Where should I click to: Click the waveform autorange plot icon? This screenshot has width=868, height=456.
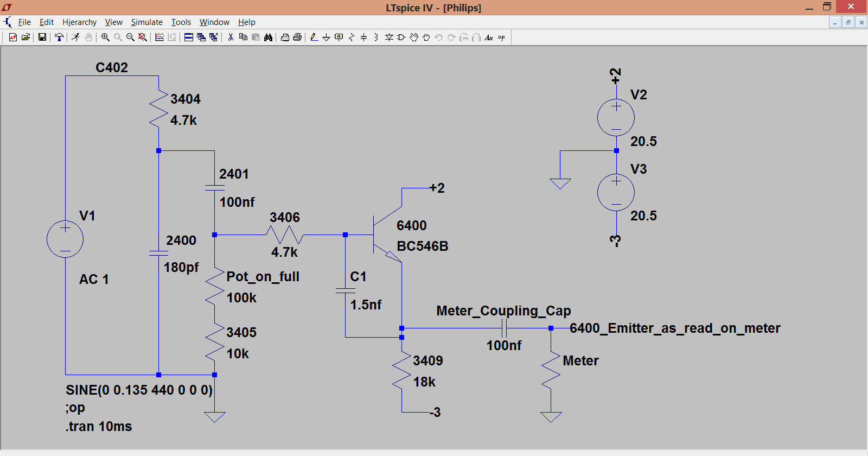tap(159, 37)
